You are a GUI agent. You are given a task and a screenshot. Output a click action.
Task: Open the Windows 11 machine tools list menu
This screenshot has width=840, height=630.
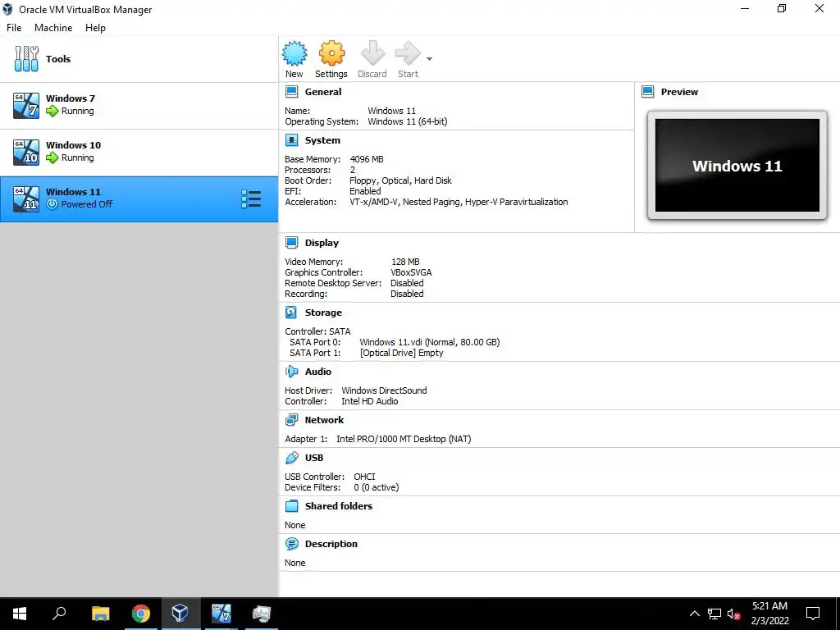[251, 199]
